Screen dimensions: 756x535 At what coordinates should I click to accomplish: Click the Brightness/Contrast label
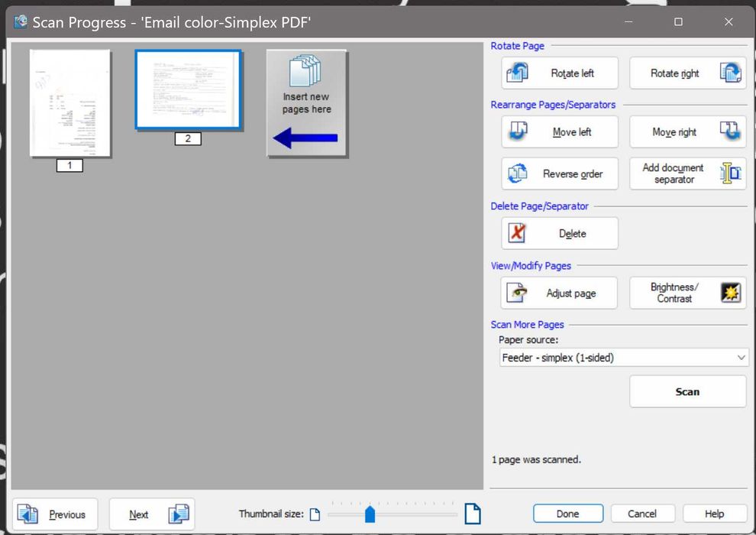click(x=674, y=293)
